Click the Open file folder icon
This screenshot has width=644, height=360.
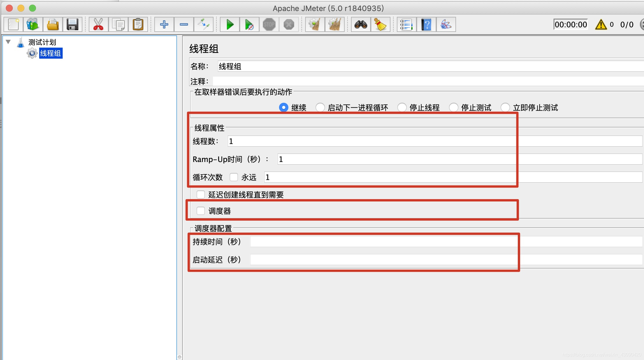53,24
